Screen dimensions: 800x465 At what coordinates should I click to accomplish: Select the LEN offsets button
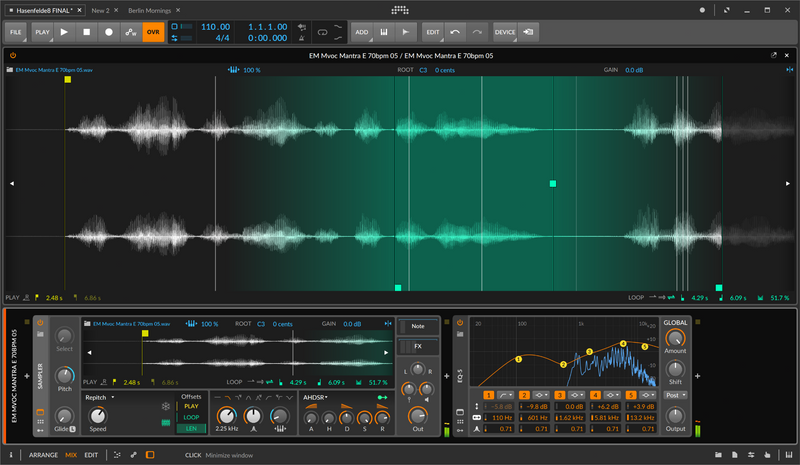191,428
